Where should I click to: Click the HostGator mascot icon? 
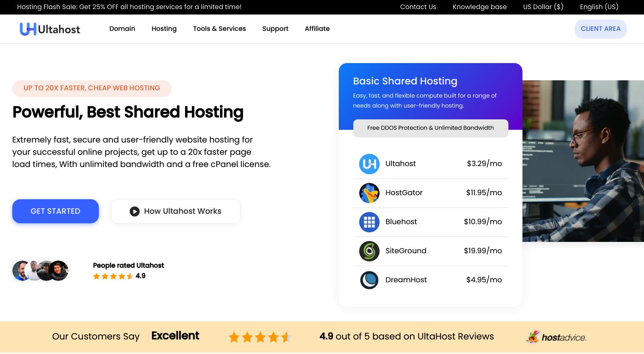(369, 193)
